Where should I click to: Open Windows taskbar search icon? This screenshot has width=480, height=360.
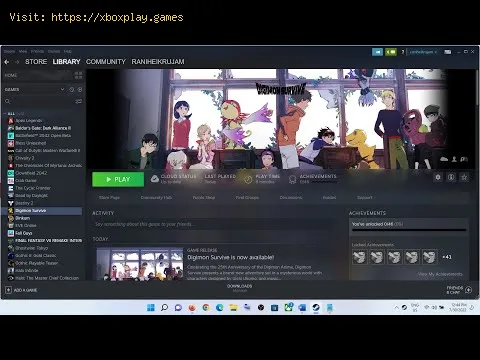tap(164, 307)
